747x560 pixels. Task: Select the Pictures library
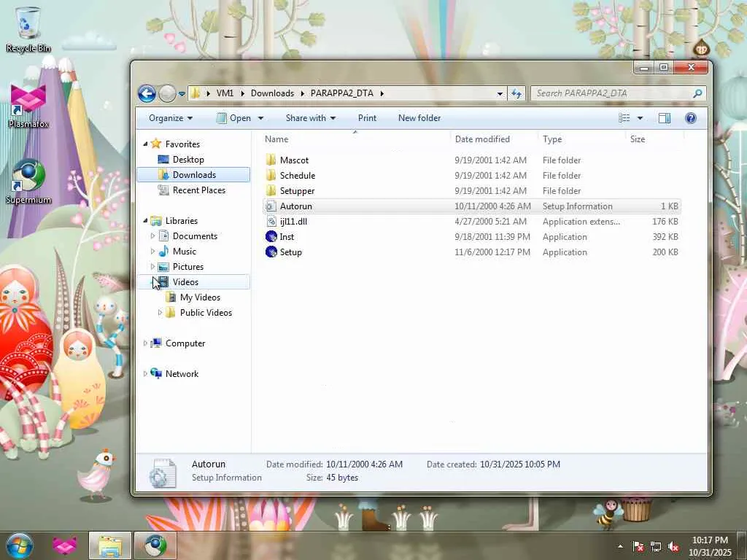pos(187,267)
